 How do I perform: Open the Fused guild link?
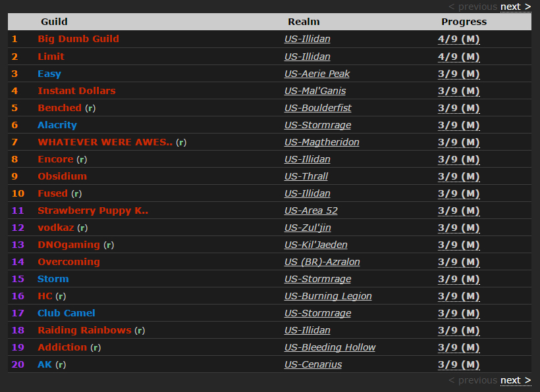(x=53, y=193)
